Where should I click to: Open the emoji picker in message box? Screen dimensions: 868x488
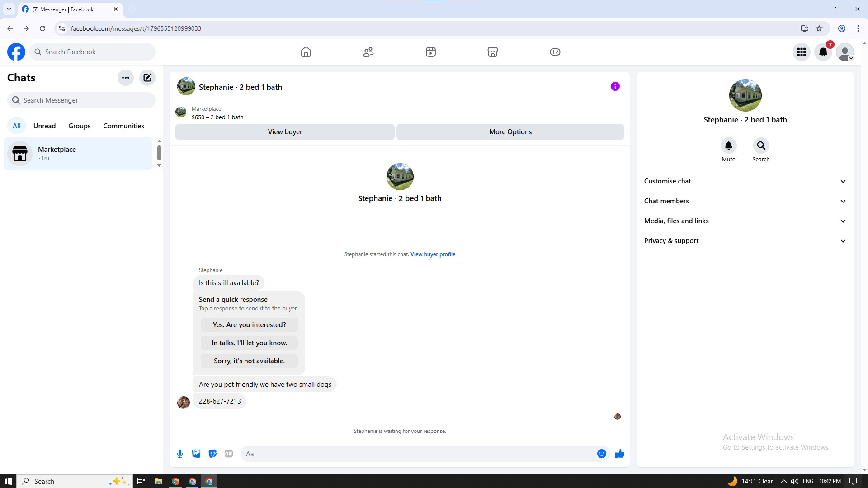601,454
